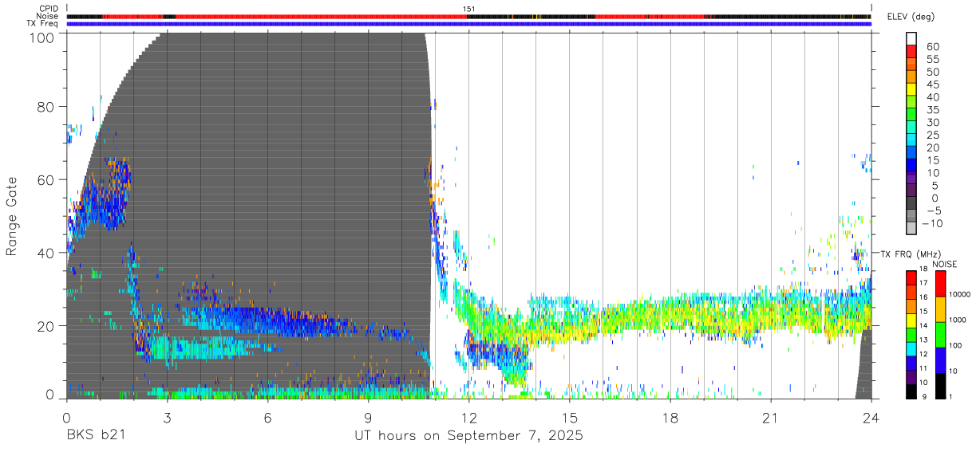Click NOISE colorbar label 1
Screen dimensions: 980x452
click(x=950, y=397)
